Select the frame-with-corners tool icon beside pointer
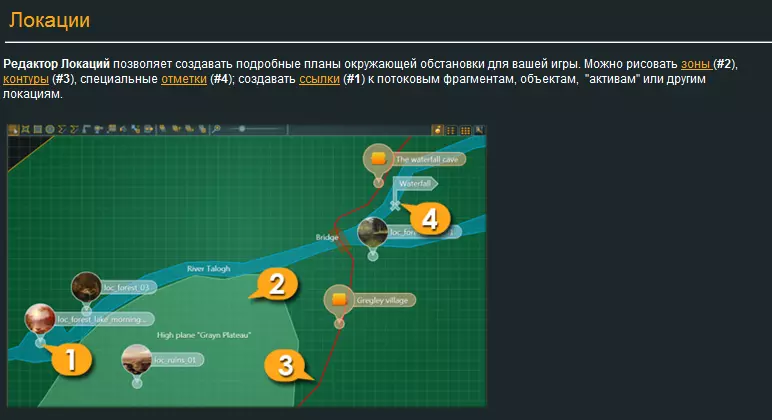 tap(25, 129)
